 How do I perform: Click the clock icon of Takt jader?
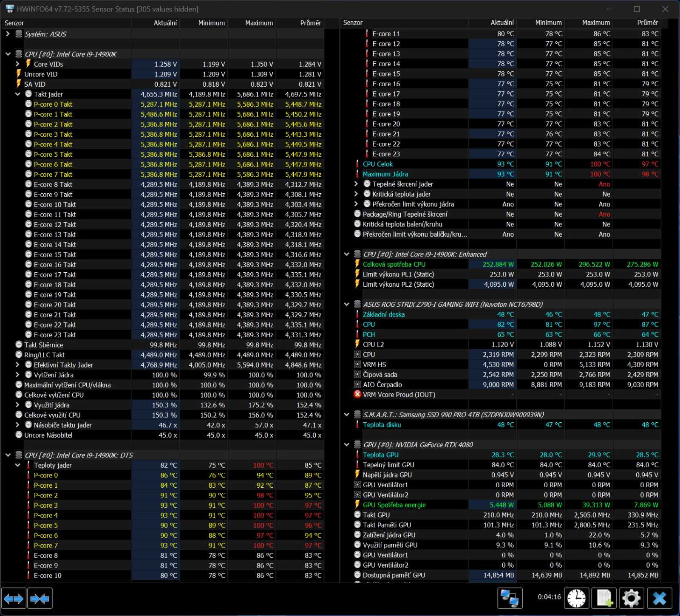pyautogui.click(x=28, y=94)
